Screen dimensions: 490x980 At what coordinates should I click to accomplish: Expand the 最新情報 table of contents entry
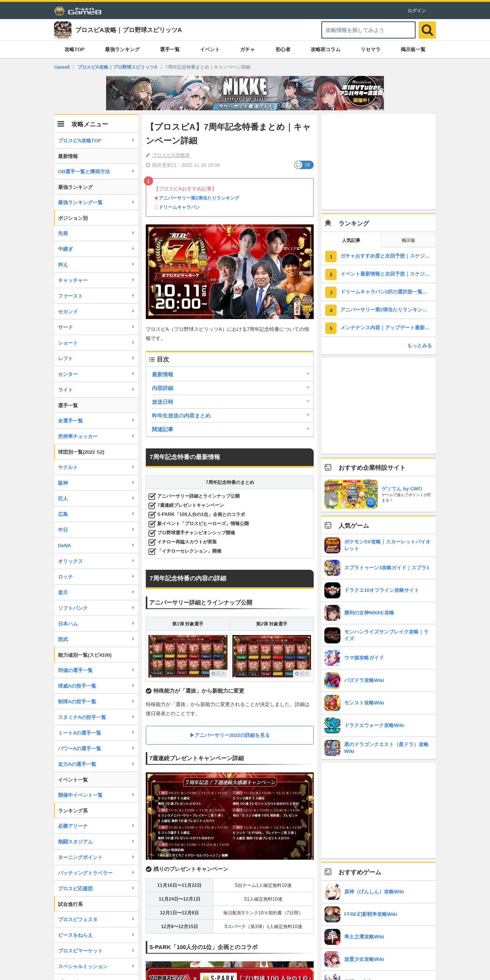pyautogui.click(x=230, y=374)
